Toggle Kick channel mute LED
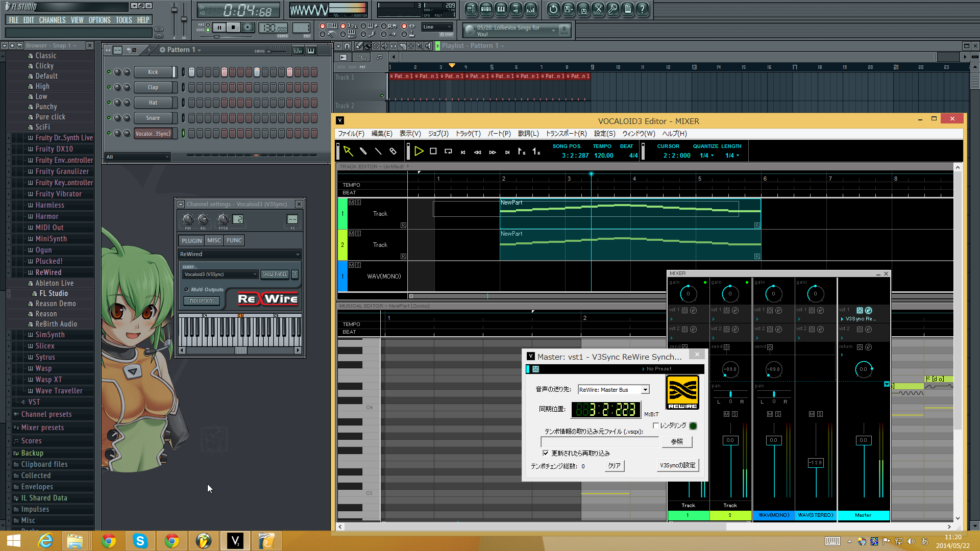This screenshot has width=980, height=551. pyautogui.click(x=109, y=72)
